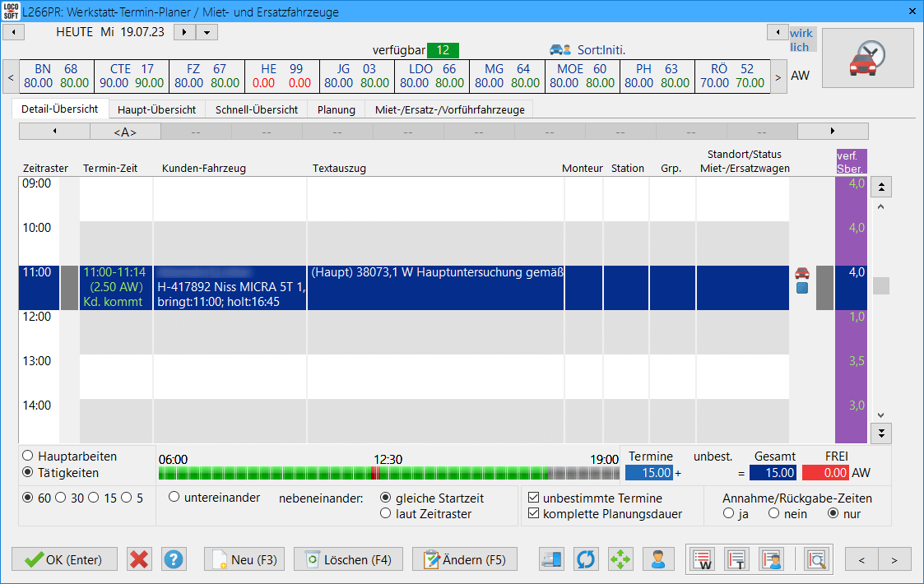The width and height of the screenshot is (924, 584).
Task: Open the Planung tab
Action: 336,109
